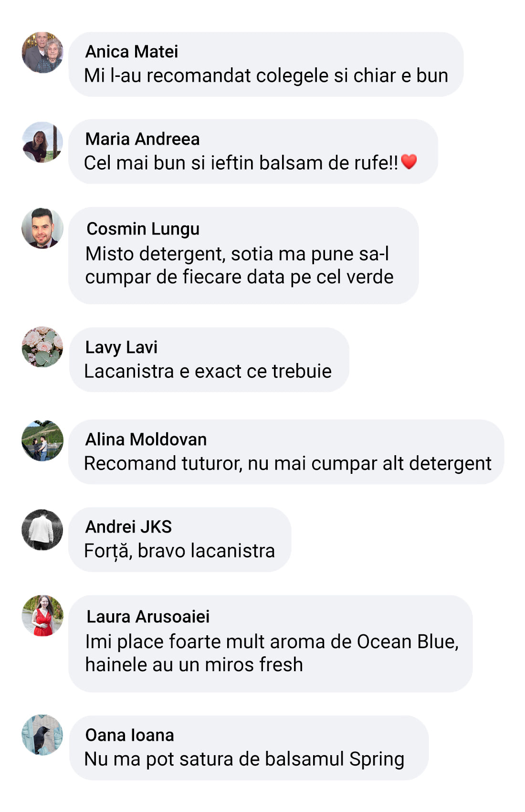Click the Oana Ioana name link
Screen dimensions: 525x812
click(x=129, y=735)
